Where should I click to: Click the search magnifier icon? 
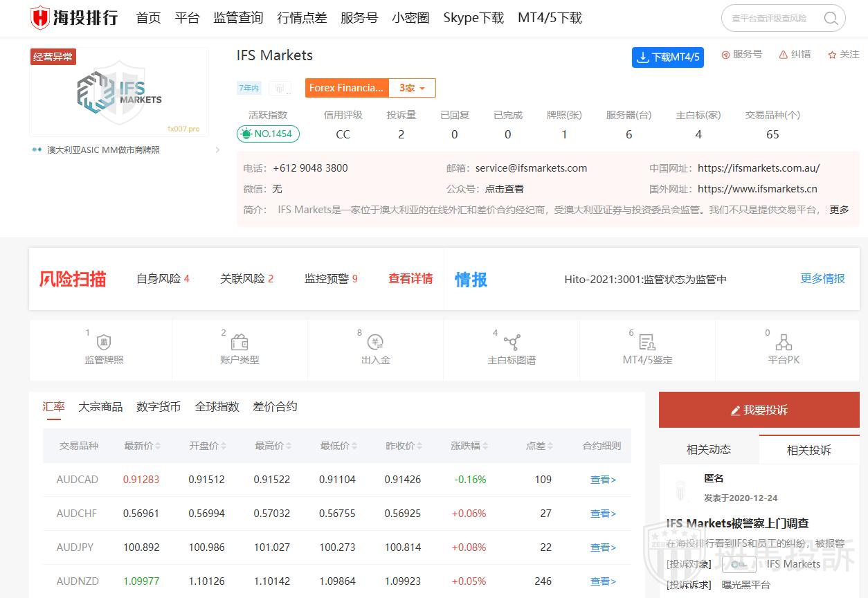click(x=831, y=19)
